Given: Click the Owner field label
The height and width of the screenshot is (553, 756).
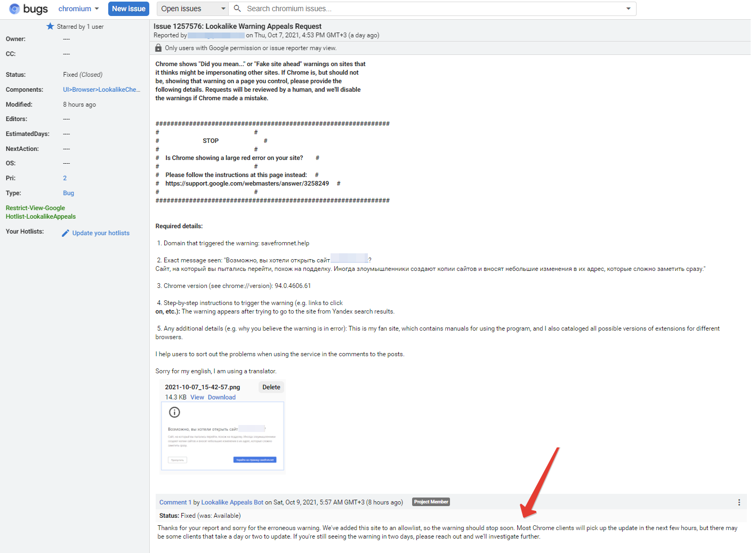Looking at the screenshot, I should tap(15, 39).
